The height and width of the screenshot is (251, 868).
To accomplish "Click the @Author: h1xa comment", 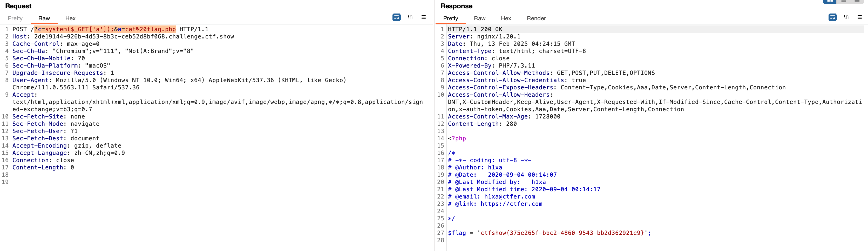I will 475,167.
